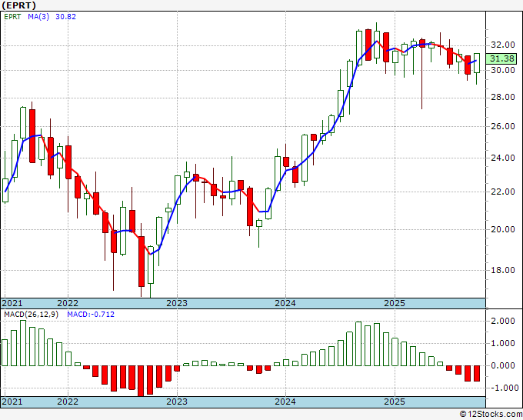Click the green EPRT legend label
523x420 pixels.
[12, 17]
